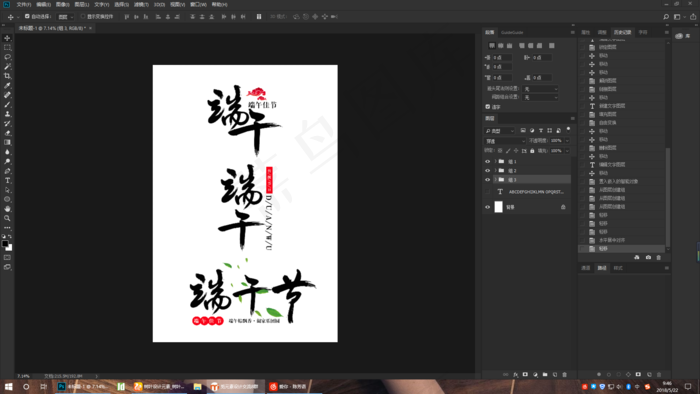Click the foreground color swatch
Screen dimensions: 700x394
pyautogui.click(x=5, y=244)
